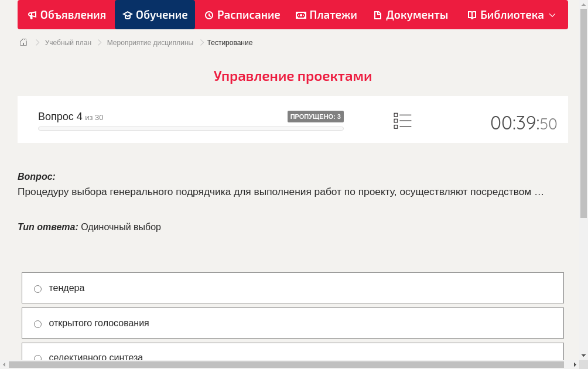Image resolution: width=588 pixels, height=369 pixels.
Task: Follow the Учебный план breadcrumb link
Action: coord(67,42)
